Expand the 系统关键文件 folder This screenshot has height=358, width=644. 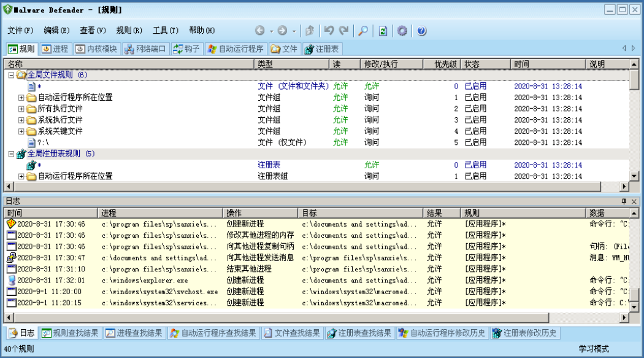click(21, 131)
